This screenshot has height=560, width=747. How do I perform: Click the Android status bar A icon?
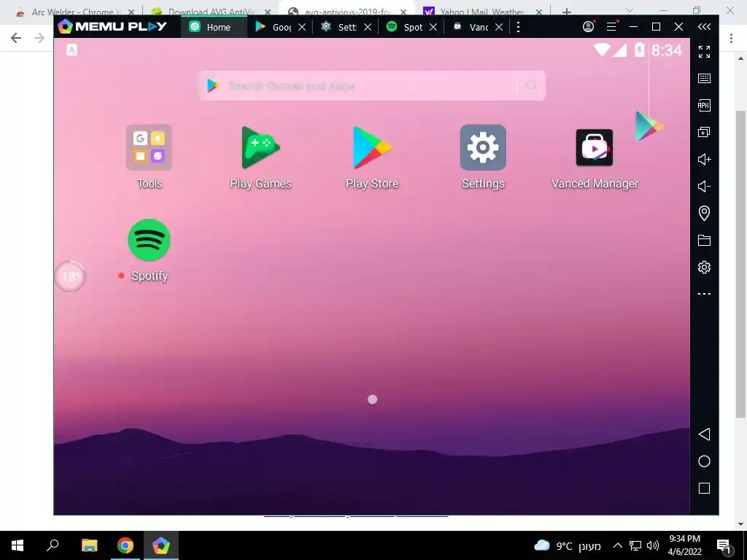pos(71,50)
